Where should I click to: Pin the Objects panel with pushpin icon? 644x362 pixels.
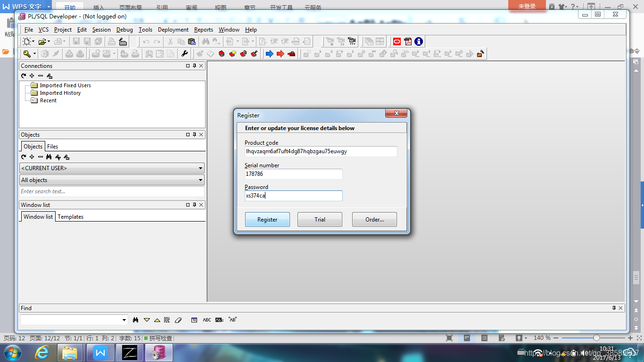(x=194, y=135)
